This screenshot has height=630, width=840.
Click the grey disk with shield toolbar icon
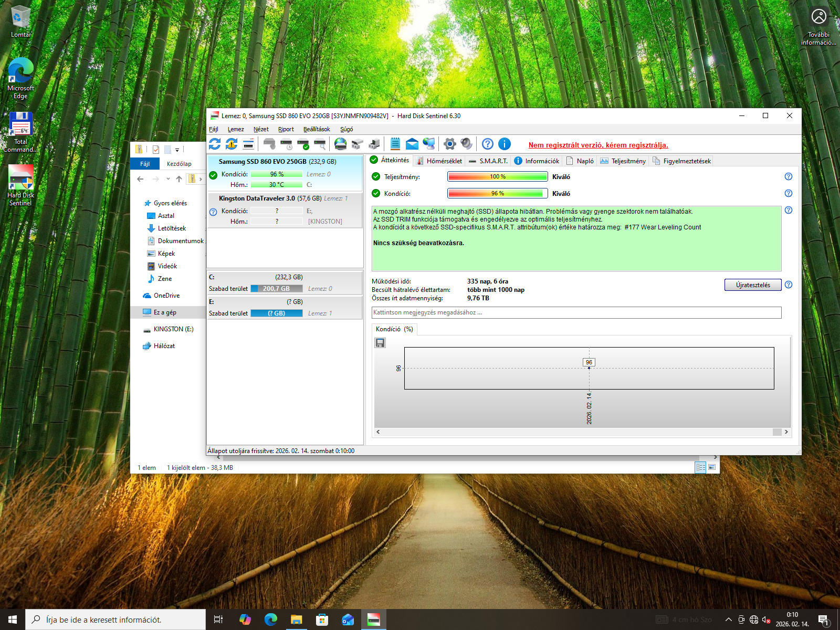[x=269, y=144]
